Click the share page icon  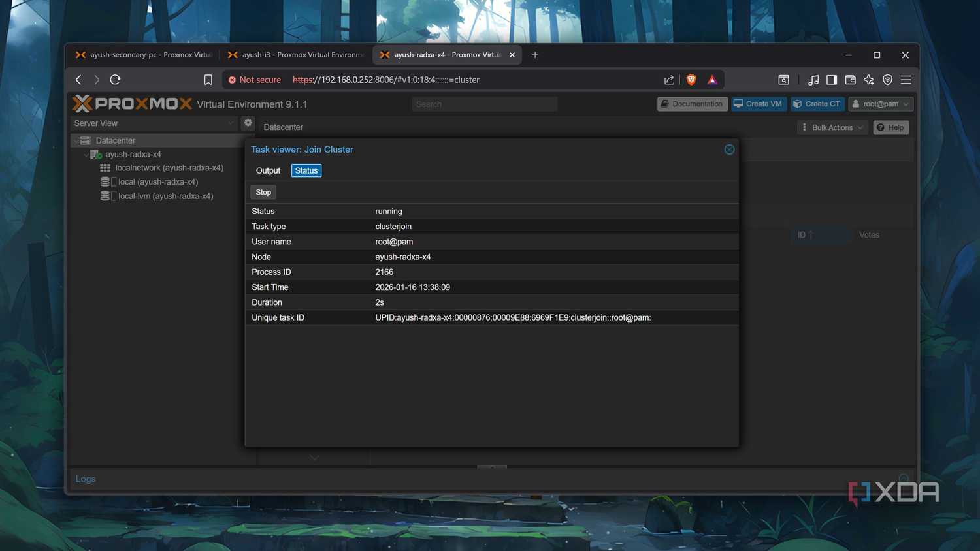pos(669,80)
